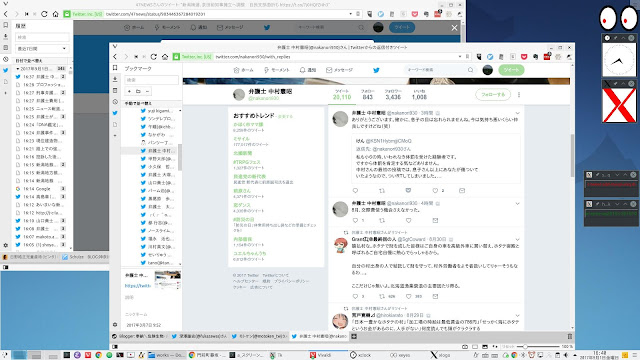Remove selected bookmark with minus button
This screenshot has width=640, height=360.
click(x=147, y=91)
